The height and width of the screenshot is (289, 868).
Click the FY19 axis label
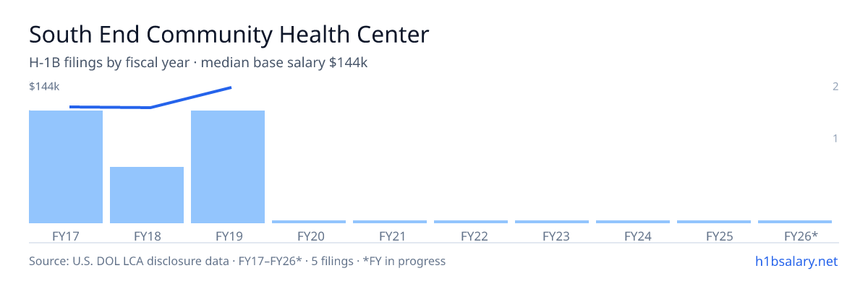(x=228, y=236)
